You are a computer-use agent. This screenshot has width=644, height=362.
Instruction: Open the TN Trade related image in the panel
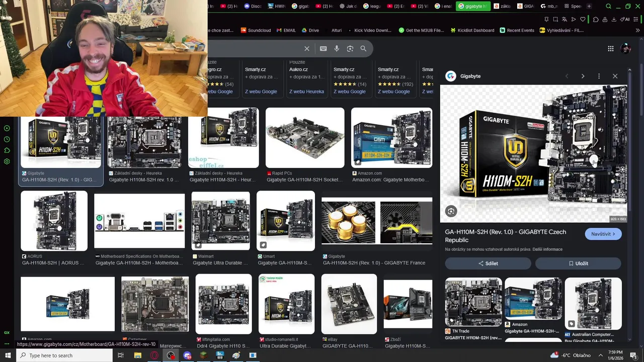(x=473, y=302)
